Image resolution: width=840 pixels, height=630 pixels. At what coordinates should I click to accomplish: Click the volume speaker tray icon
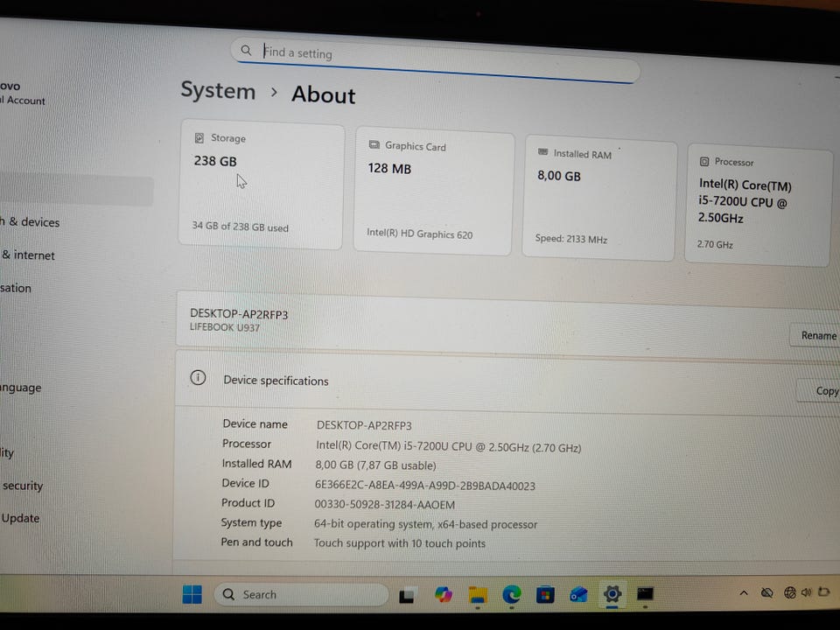[x=807, y=592]
